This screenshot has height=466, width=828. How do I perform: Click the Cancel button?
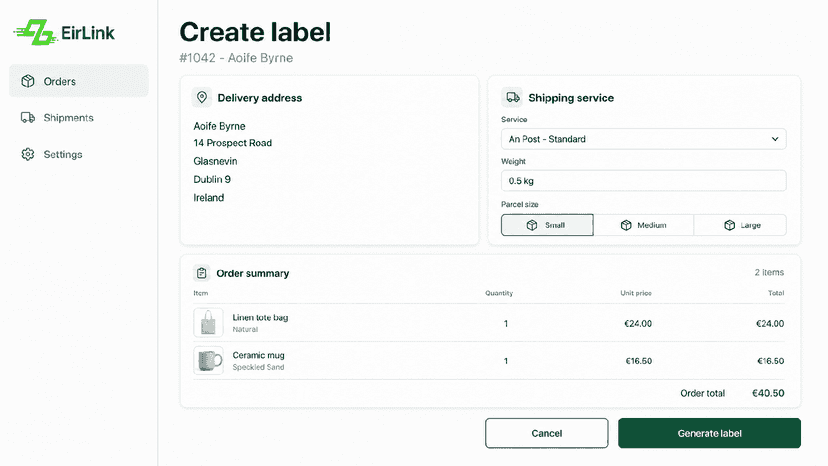coord(547,433)
